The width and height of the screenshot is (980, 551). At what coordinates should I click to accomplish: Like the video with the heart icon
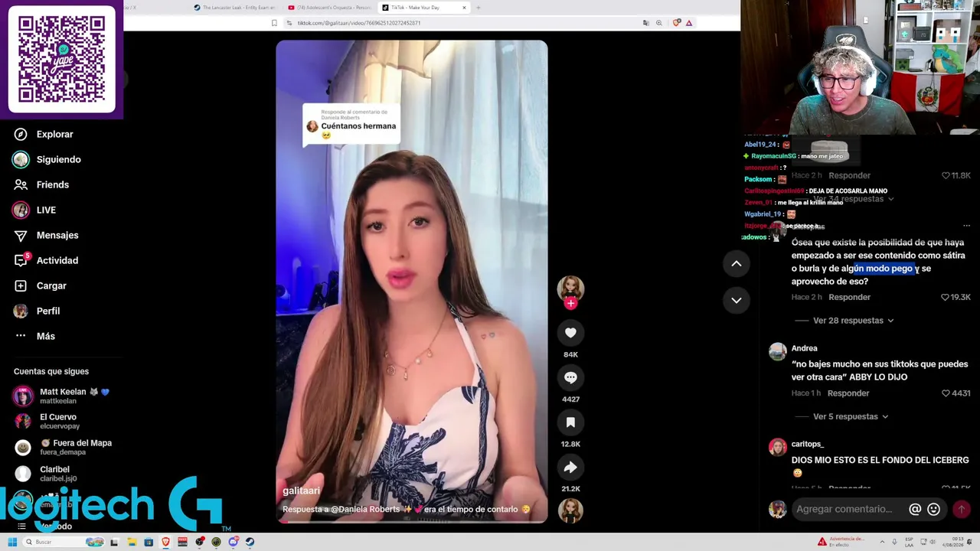[570, 333]
